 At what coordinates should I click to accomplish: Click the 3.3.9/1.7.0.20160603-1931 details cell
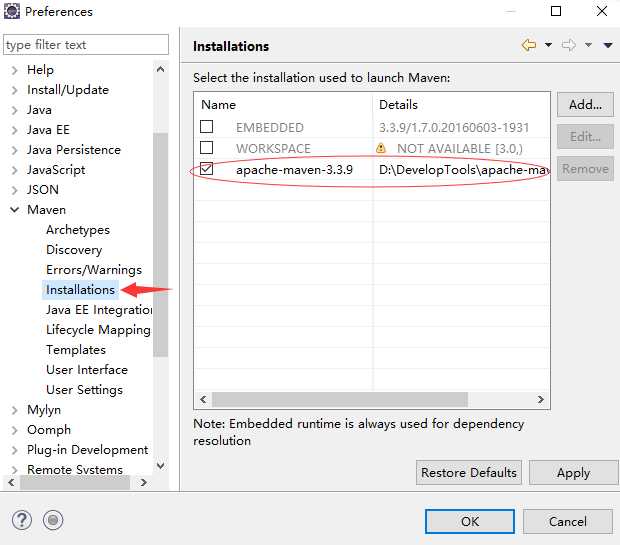click(x=454, y=127)
